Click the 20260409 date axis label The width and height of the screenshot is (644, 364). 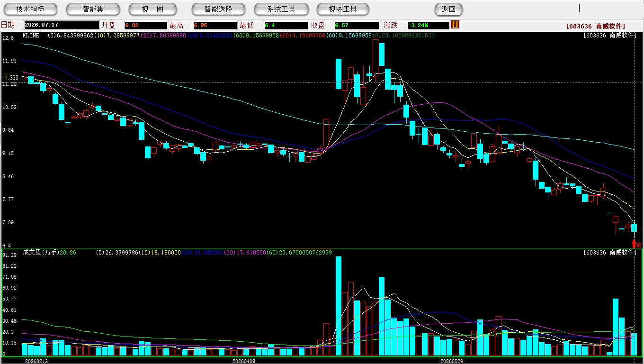(243, 361)
